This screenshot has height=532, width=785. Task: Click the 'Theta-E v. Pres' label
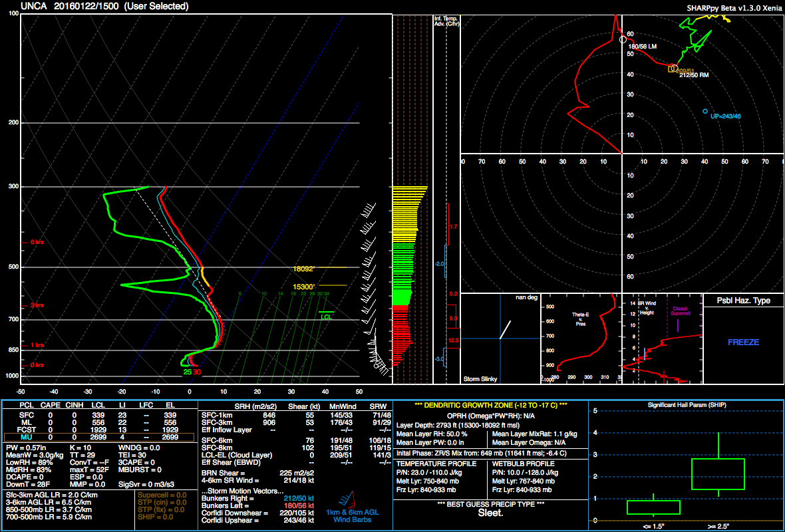click(580, 319)
